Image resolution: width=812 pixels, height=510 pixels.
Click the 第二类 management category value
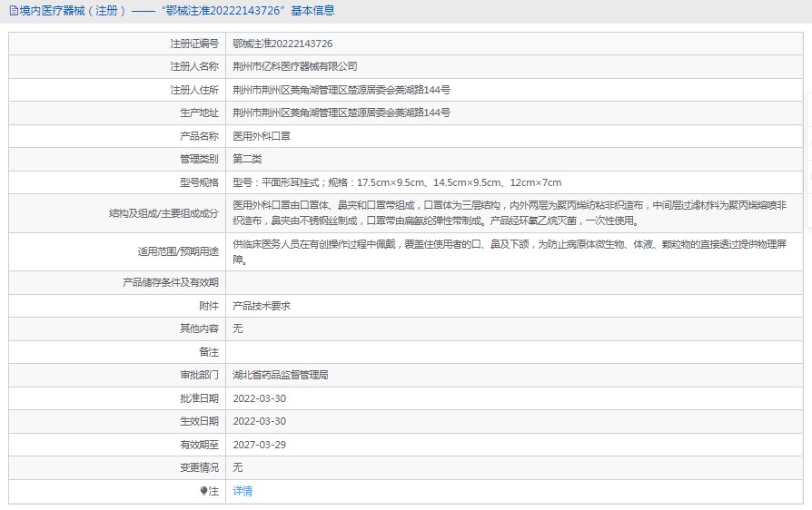pos(247,159)
